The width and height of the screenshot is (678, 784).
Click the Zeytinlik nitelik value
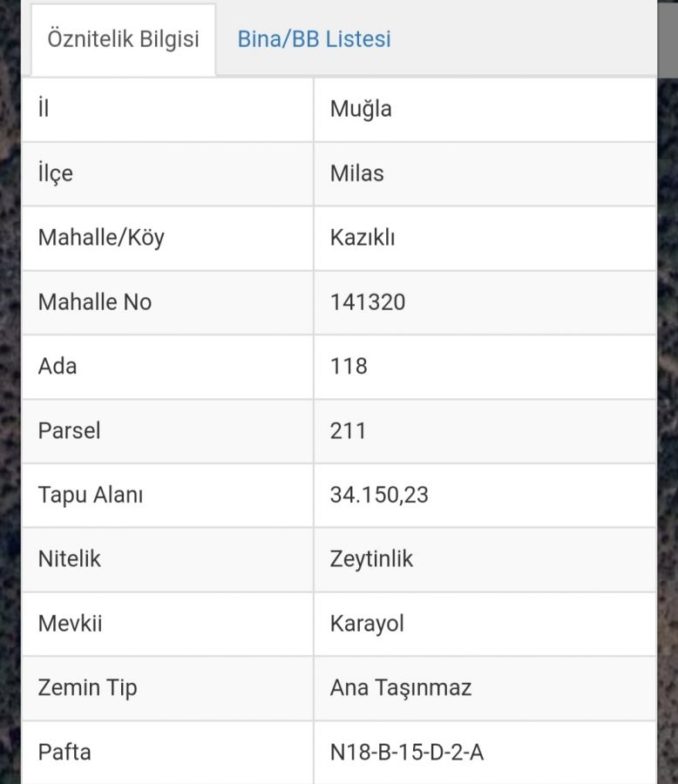click(371, 559)
